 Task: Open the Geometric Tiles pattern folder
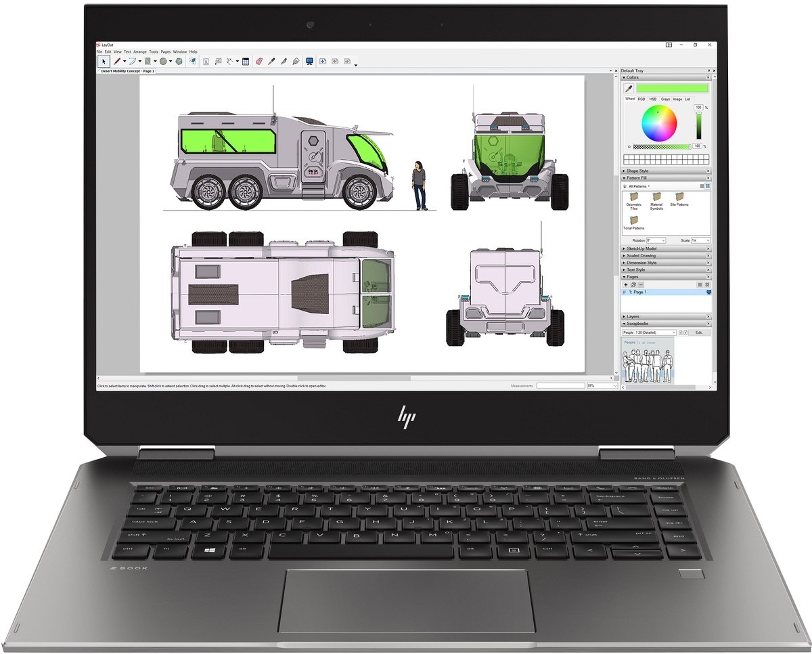click(x=634, y=197)
